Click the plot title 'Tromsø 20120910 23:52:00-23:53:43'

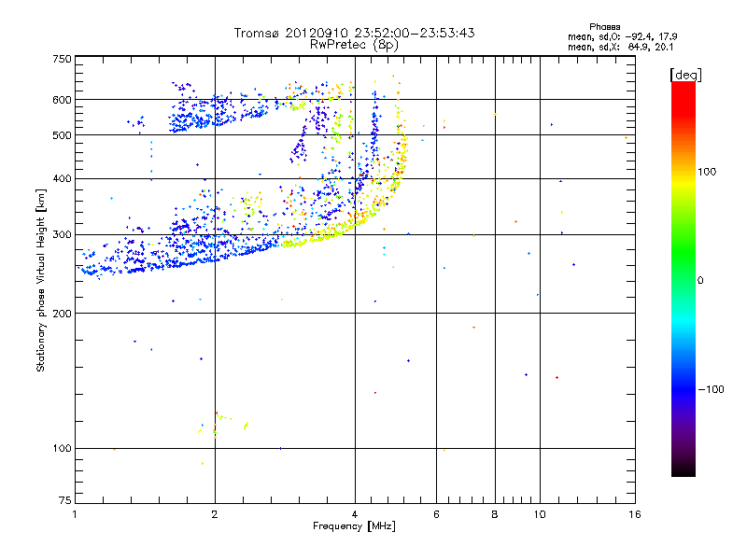[x=354, y=33]
